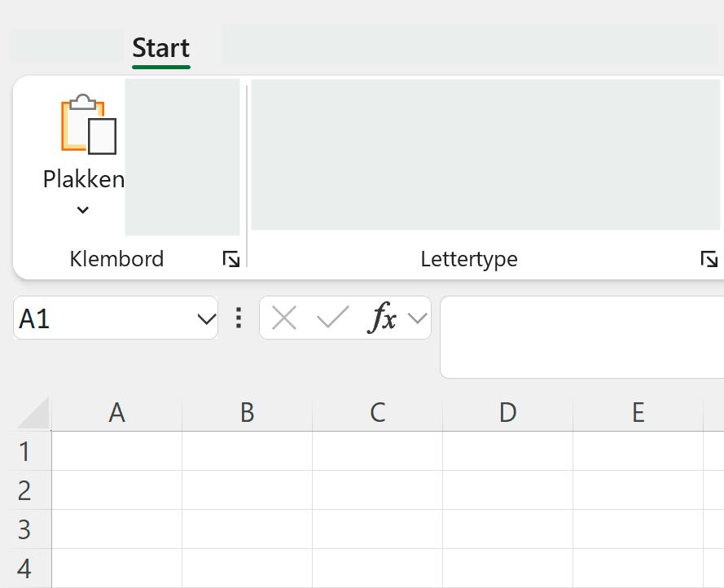Viewport: 724px width, 588px height.
Task: Select row 3 header
Action: tap(24, 529)
